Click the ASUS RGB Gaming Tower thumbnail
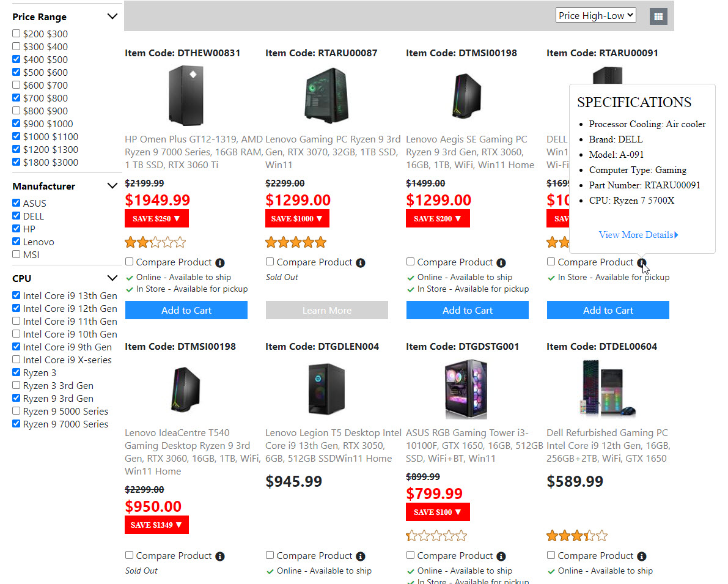 (x=467, y=388)
